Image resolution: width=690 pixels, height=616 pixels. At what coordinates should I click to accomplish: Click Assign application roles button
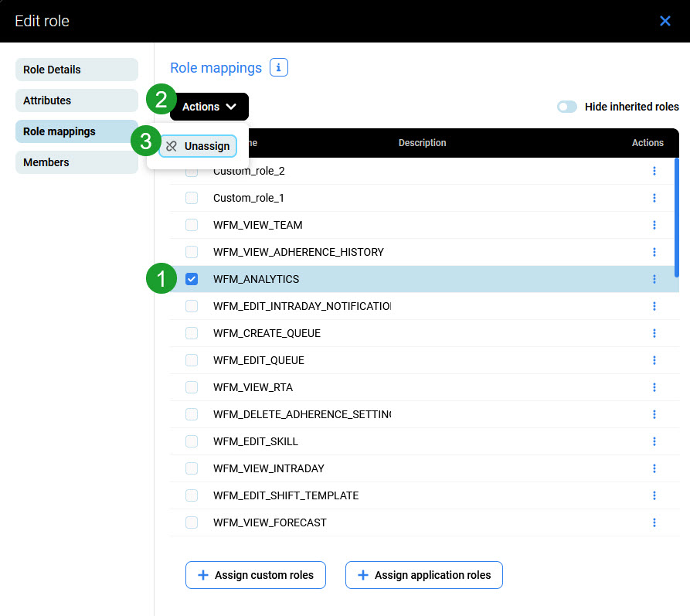(x=423, y=575)
